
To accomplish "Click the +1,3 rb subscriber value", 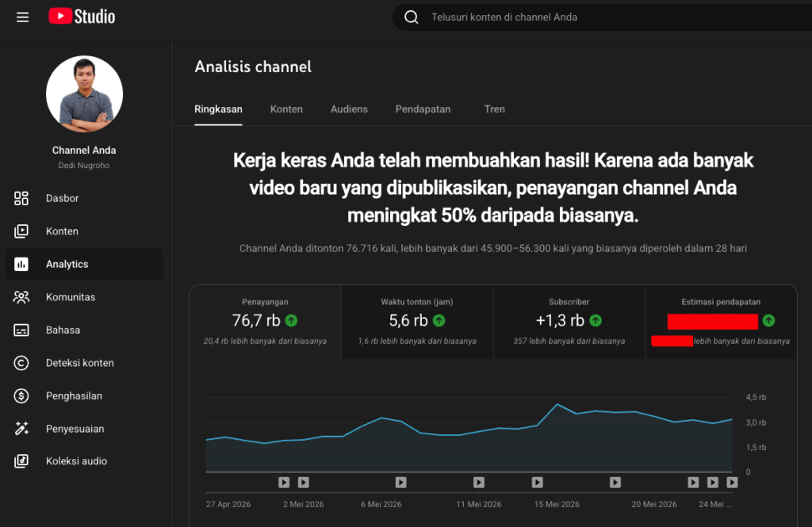I will pos(560,320).
